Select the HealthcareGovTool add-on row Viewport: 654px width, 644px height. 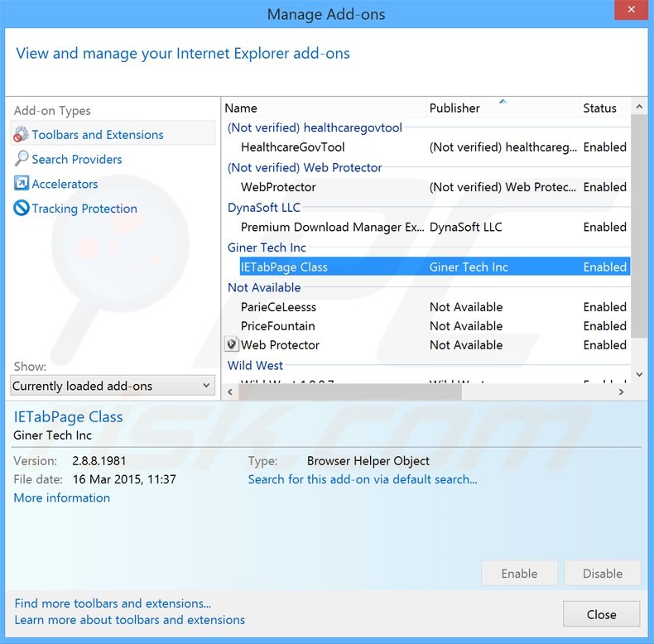(x=435, y=147)
